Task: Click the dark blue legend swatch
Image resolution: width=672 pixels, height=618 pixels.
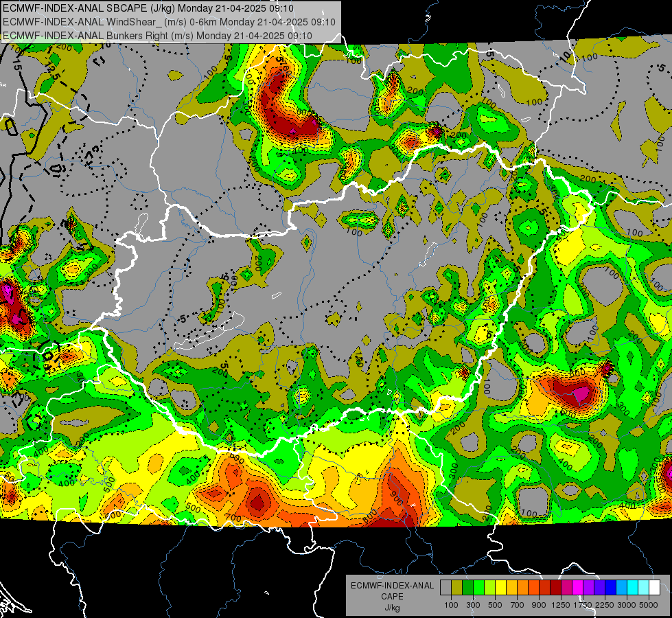Action: pos(611,587)
